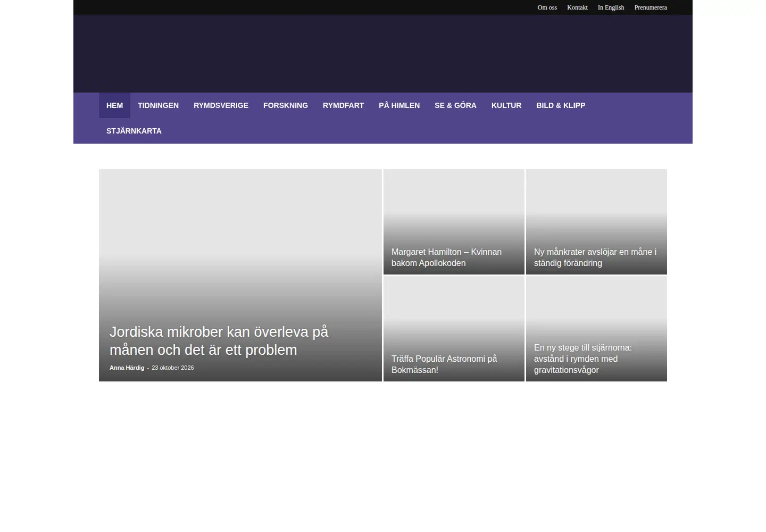Image resolution: width=766 pixels, height=532 pixels.
Task: Open the Om oss link
Action: point(547,7)
